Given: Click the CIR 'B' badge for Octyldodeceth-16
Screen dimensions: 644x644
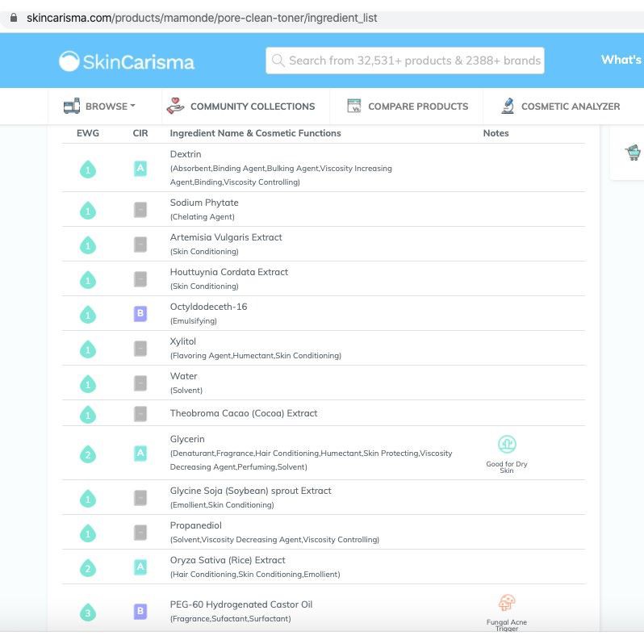Looking at the screenshot, I should 140,315.
